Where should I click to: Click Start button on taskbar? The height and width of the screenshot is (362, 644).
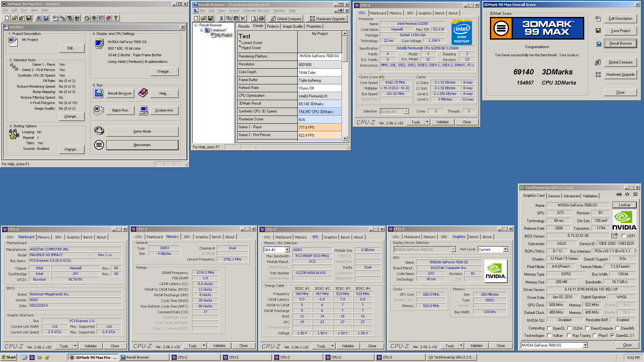tap(9, 357)
